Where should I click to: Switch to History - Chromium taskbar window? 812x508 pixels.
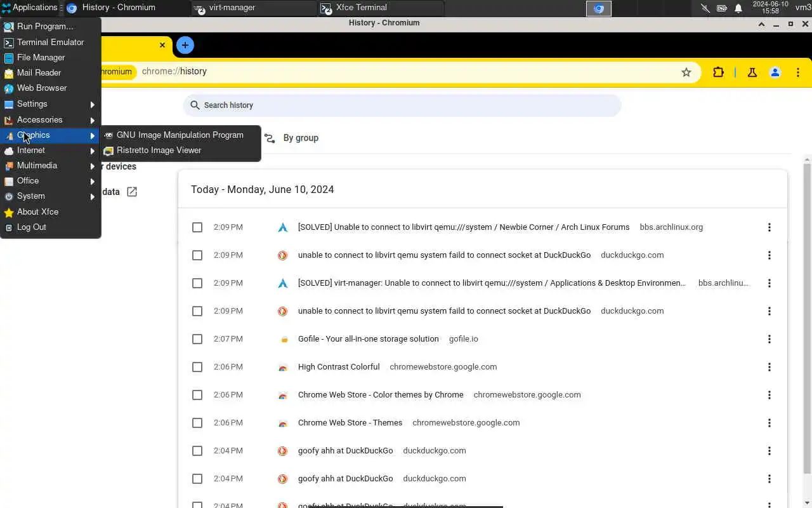(x=127, y=8)
